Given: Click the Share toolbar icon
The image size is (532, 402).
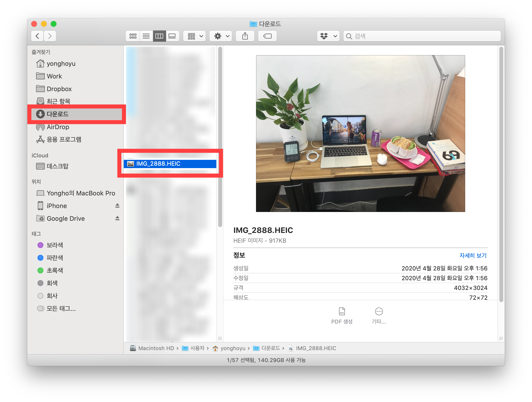Looking at the screenshot, I should pos(245,36).
